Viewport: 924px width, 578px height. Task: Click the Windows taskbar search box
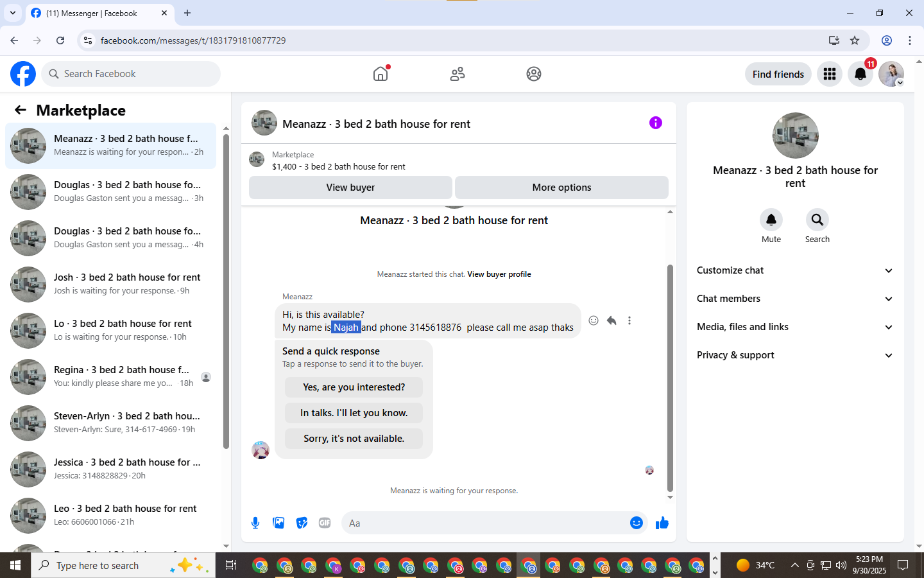[123, 565]
